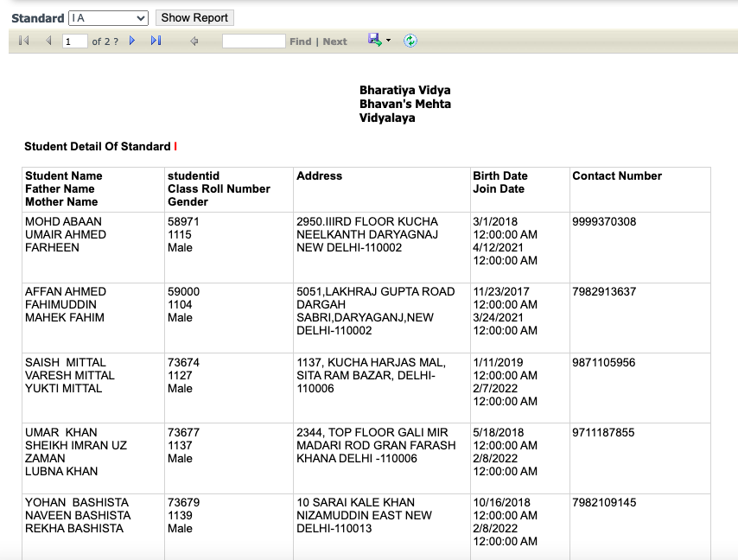Click contact number 7982913637
The width and height of the screenshot is (738, 560).
604,292
